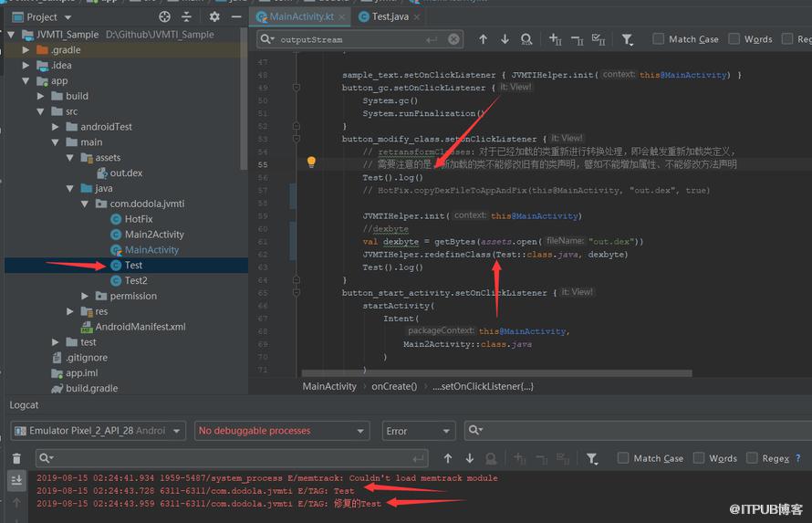Image resolution: width=812 pixels, height=523 pixels.
Task: Expand the androidTest folder
Action: point(56,127)
